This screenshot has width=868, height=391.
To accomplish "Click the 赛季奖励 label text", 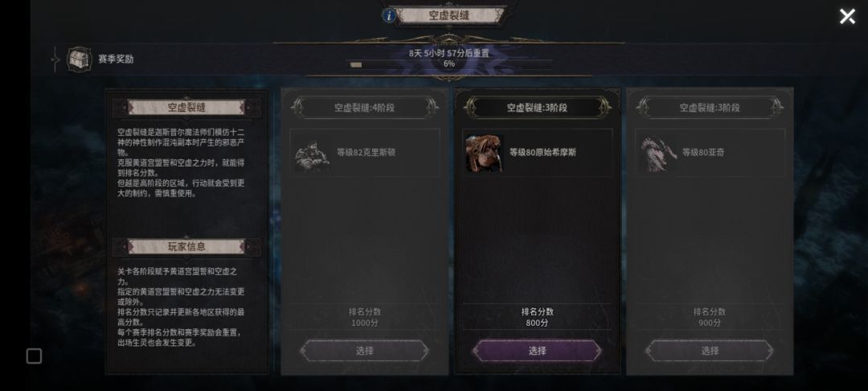I will click(116, 60).
